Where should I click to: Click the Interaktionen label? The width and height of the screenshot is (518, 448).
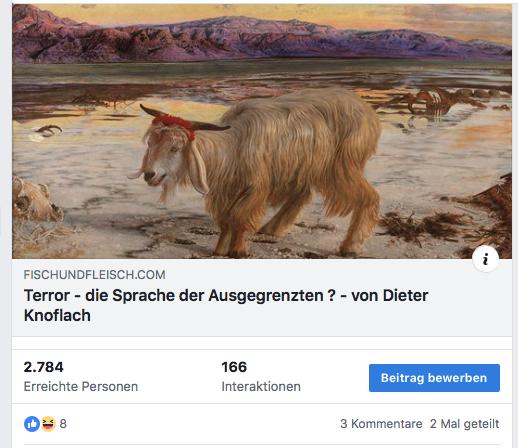[x=261, y=387]
